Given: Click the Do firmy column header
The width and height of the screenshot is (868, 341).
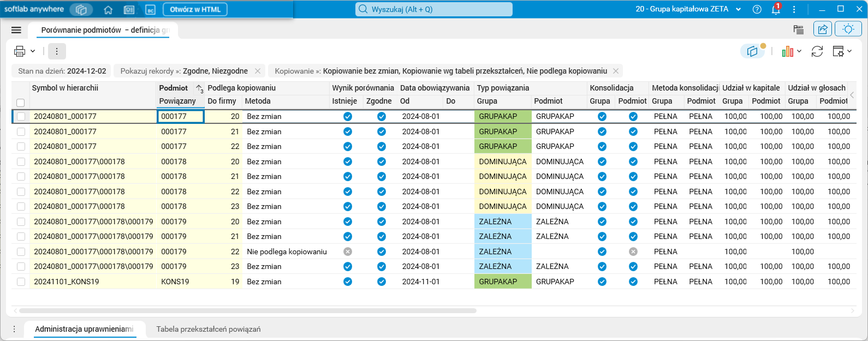Looking at the screenshot, I should pyautogui.click(x=222, y=101).
